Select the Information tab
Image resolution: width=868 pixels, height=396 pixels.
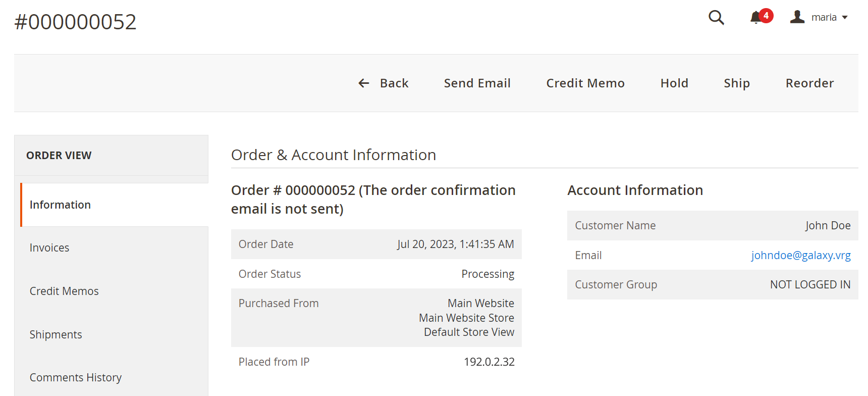pos(60,205)
